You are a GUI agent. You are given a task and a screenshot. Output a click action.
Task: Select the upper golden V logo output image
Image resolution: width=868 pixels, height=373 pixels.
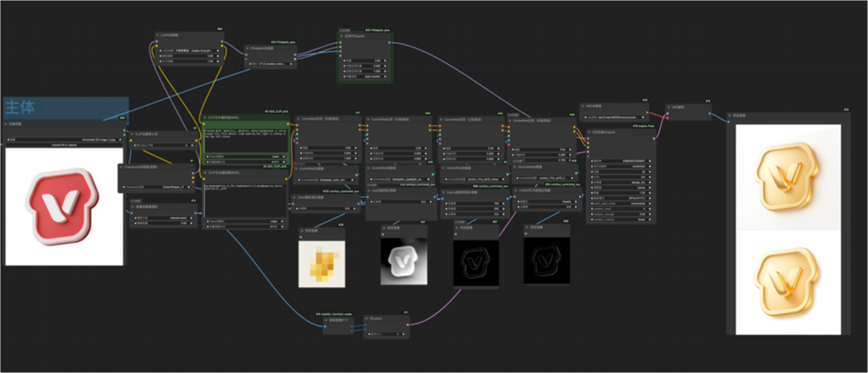pyautogui.click(x=788, y=177)
